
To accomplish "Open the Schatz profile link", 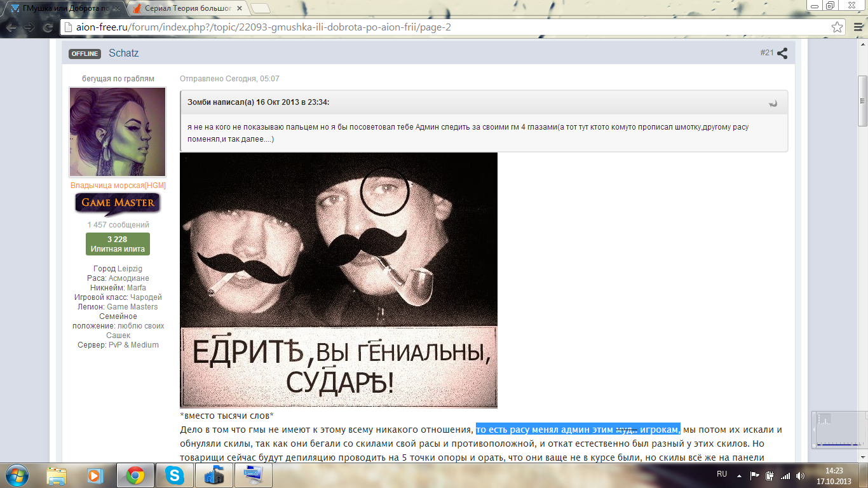I will click(123, 53).
